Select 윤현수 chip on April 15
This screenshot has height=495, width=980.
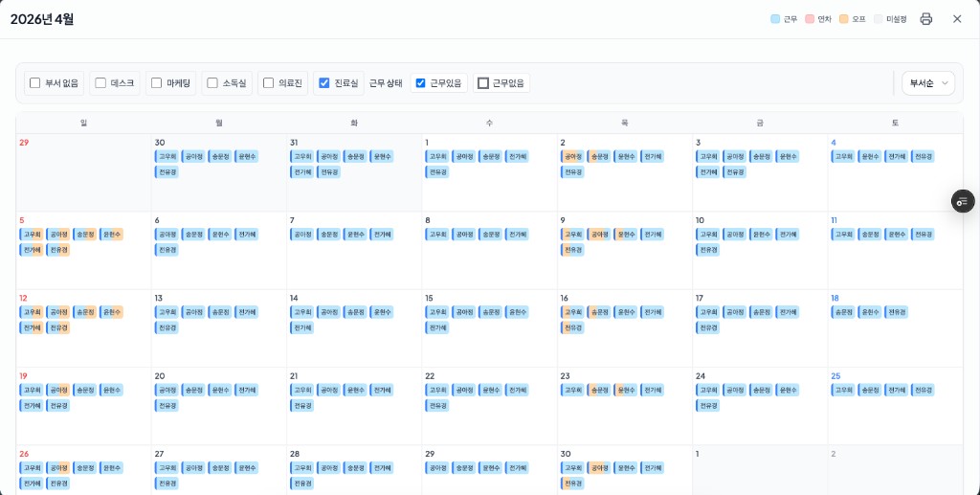(517, 312)
